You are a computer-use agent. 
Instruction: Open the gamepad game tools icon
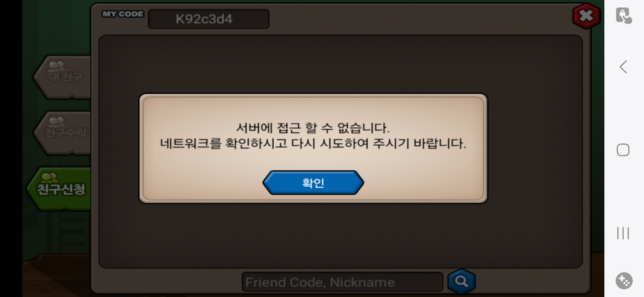click(x=624, y=281)
